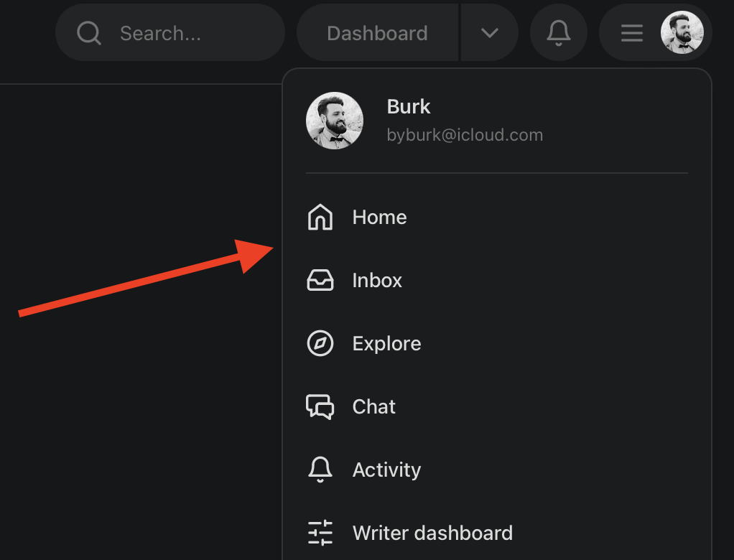Open the Burk profile name link
Screen dimensions: 734x560
(x=409, y=107)
